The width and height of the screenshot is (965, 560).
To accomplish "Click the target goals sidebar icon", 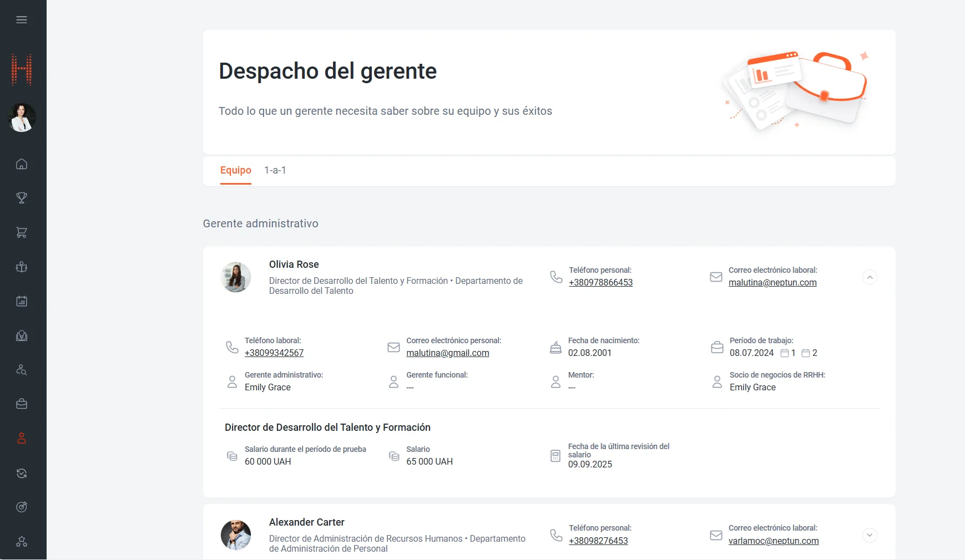I will (22, 507).
